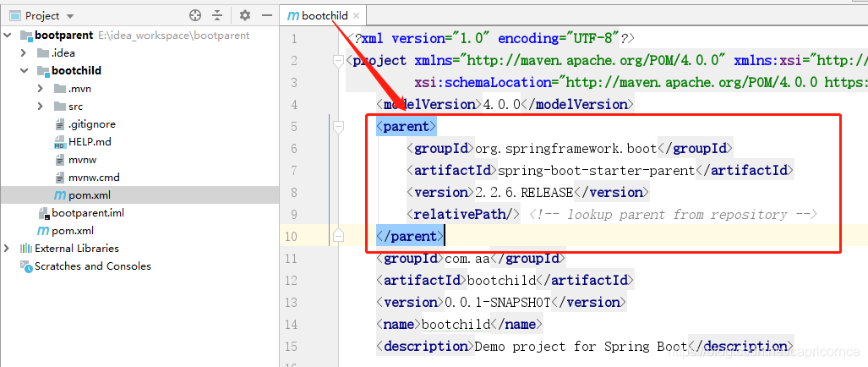Image resolution: width=868 pixels, height=367 pixels.
Task: Click the Project panel window icon
Action: coord(16,16)
